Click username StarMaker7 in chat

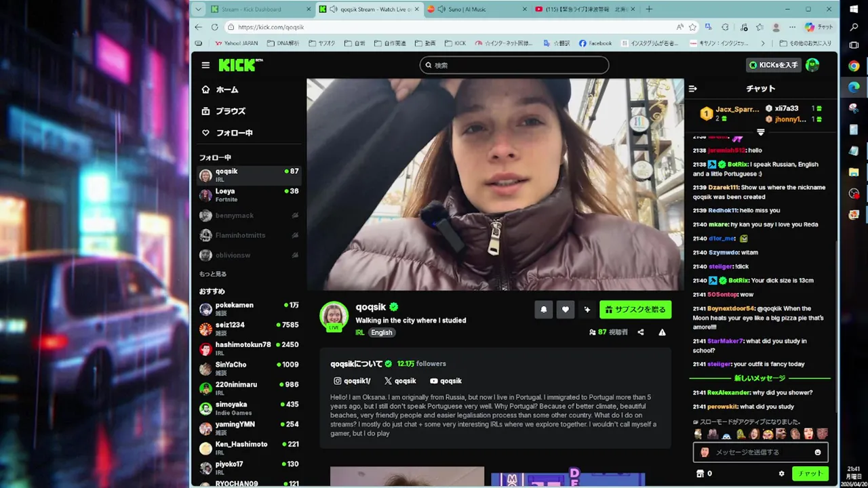(725, 341)
